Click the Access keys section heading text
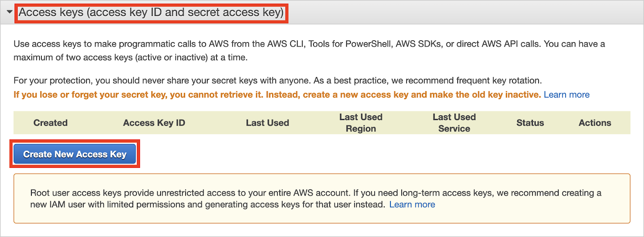644x237 pixels. (x=151, y=12)
